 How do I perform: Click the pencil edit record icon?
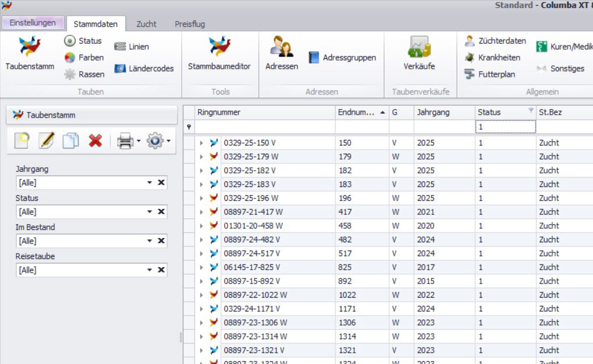pos(46,140)
